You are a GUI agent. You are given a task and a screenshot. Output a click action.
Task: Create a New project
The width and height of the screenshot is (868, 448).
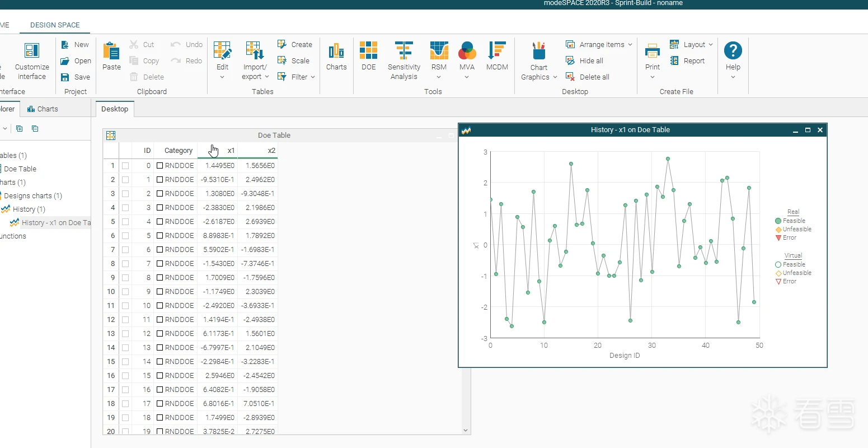pos(75,45)
